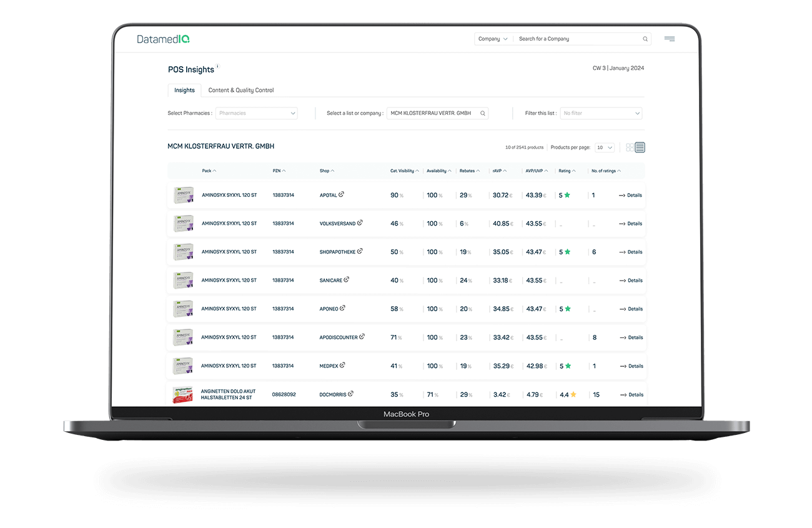This screenshot has height=528, width=812.
Task: Open SANICARE shop external link icon
Action: pos(347,280)
